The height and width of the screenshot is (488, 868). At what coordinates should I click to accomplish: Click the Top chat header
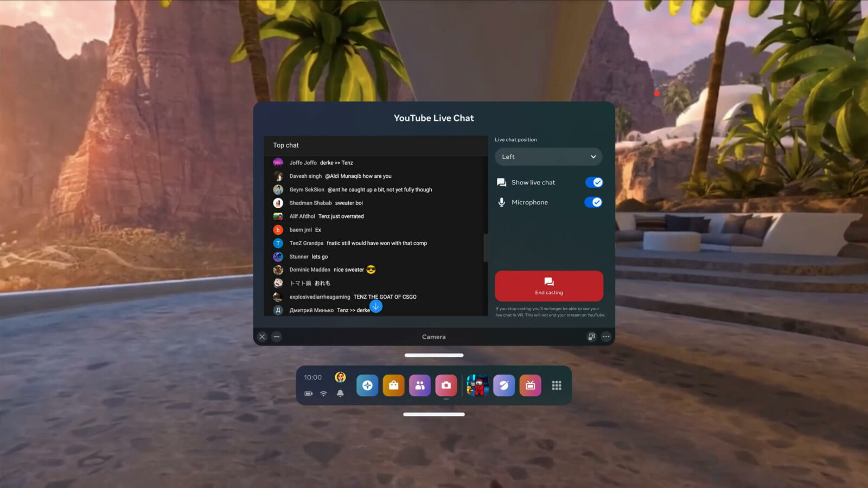pyautogui.click(x=286, y=145)
